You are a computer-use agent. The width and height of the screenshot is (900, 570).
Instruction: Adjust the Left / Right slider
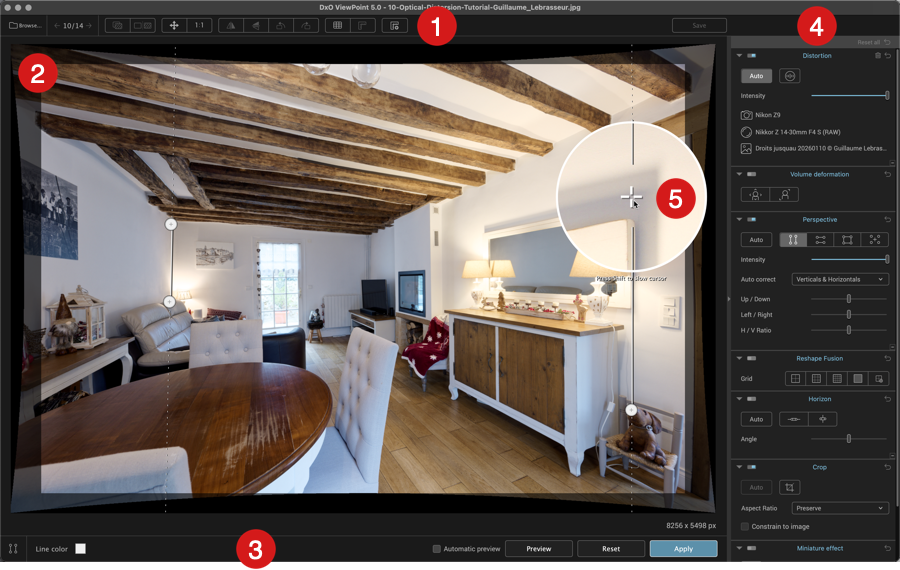849,315
